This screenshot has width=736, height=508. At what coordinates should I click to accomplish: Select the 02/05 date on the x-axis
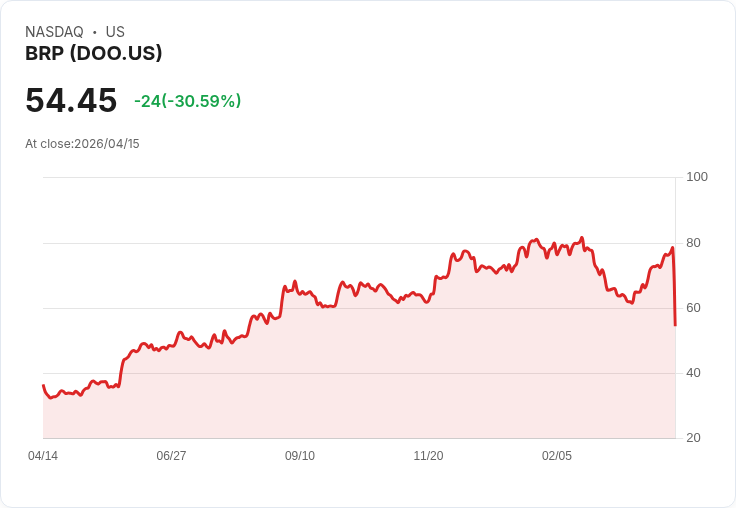[x=557, y=456]
